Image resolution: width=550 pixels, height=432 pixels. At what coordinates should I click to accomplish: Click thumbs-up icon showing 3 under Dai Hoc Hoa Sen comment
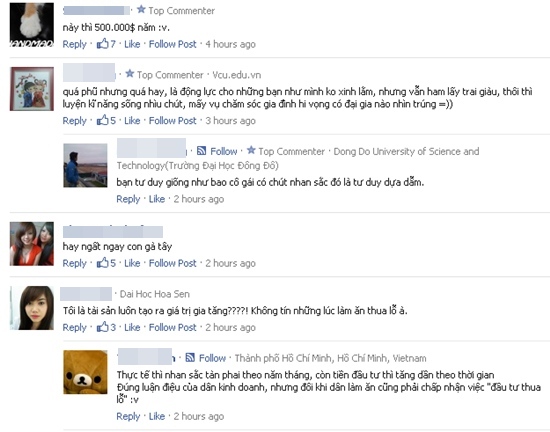click(102, 327)
